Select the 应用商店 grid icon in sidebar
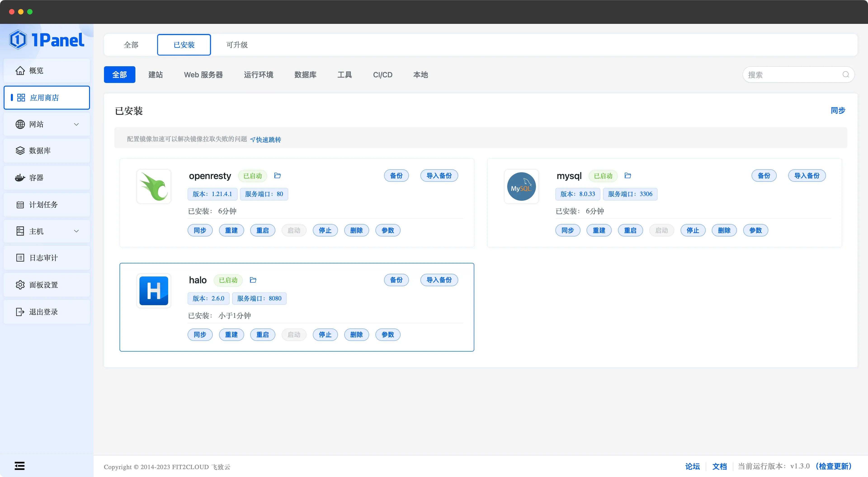Screen dimensions: 868x477 point(21,98)
